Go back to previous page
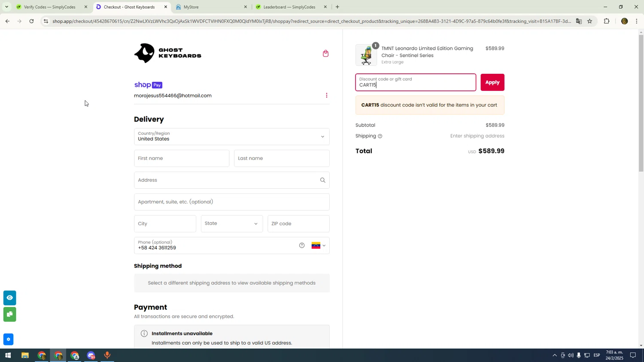The height and width of the screenshot is (362, 644). (x=7, y=21)
